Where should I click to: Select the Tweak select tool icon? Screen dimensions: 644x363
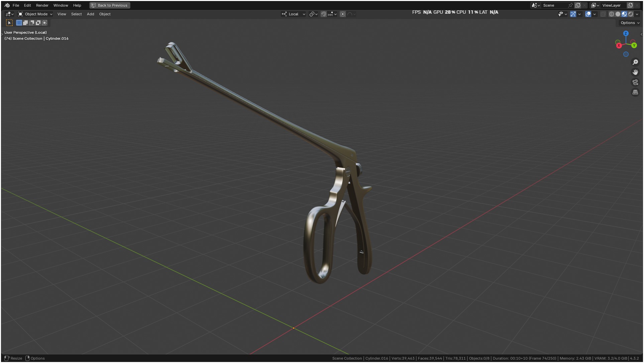pyautogui.click(x=9, y=23)
